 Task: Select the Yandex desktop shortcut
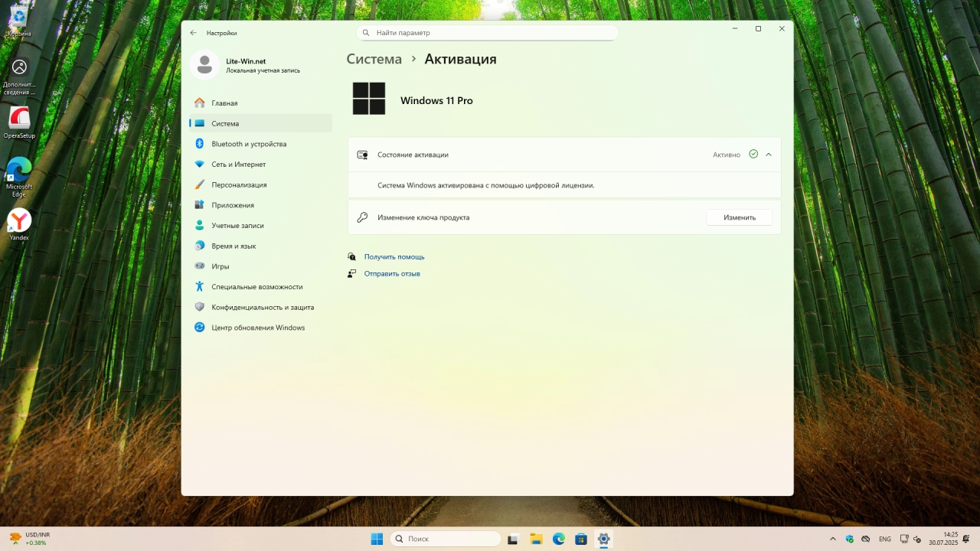click(19, 225)
